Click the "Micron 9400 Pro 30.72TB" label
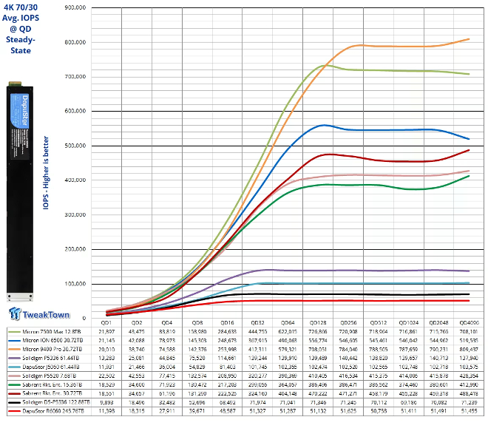488x448 pixels. [x=52, y=350]
